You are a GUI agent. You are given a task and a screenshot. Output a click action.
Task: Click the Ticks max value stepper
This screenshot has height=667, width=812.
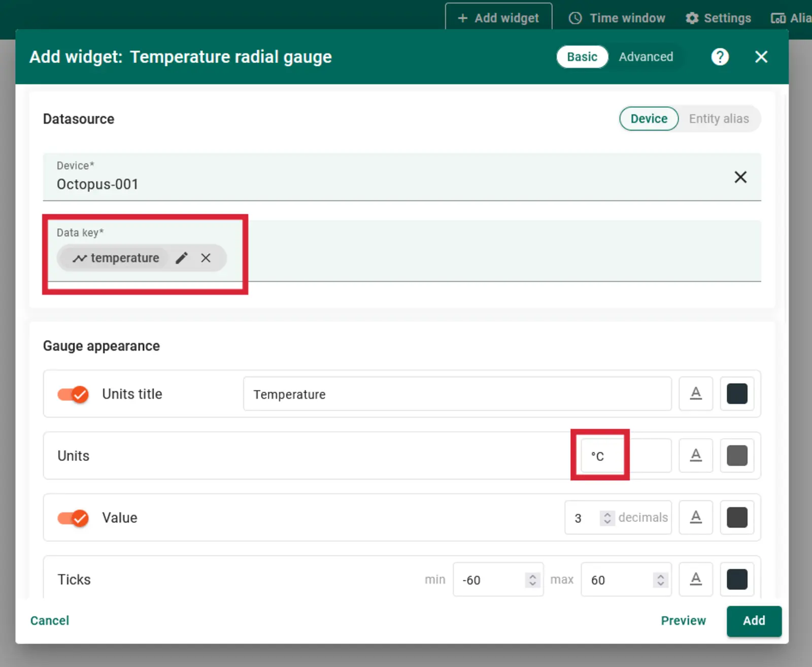point(660,580)
